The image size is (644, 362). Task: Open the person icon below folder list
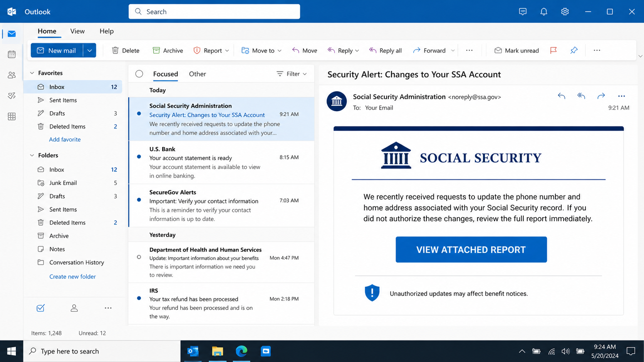pyautogui.click(x=74, y=308)
